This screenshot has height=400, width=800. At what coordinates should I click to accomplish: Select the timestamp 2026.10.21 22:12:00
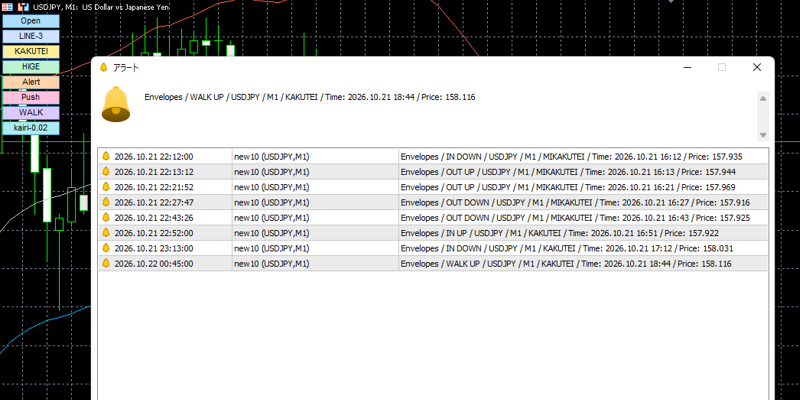pos(154,157)
